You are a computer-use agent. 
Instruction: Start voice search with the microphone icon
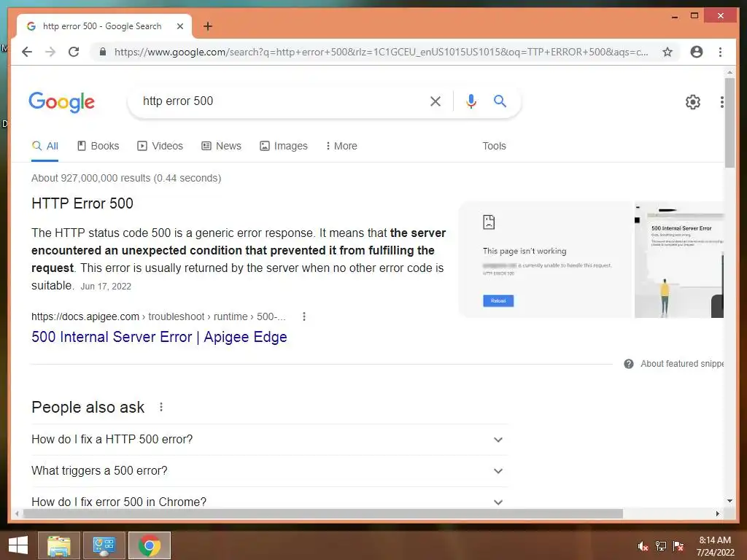(x=471, y=101)
